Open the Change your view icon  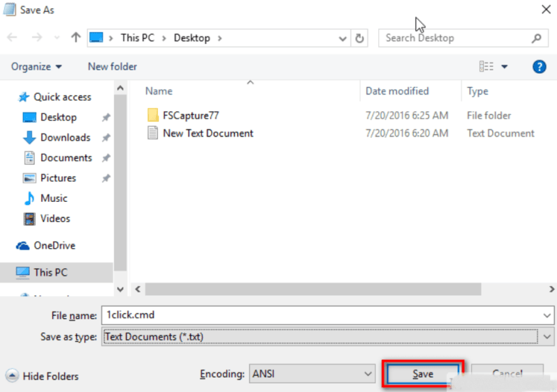487,67
